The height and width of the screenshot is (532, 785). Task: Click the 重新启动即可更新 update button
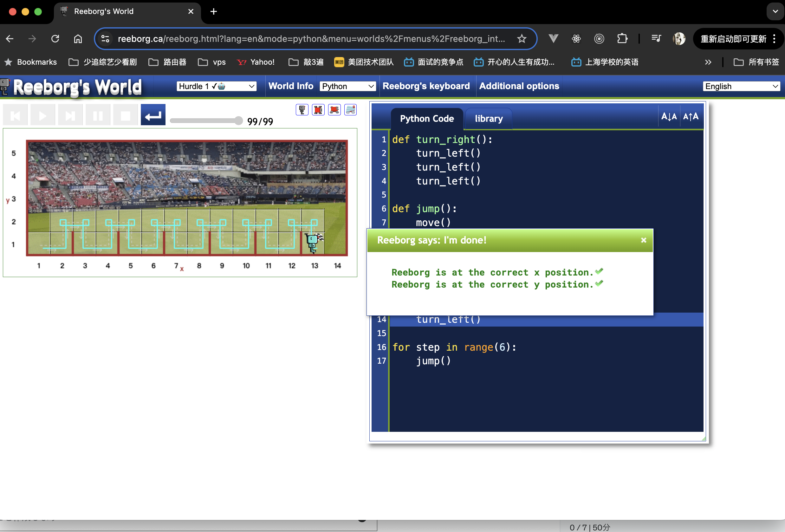(733, 39)
